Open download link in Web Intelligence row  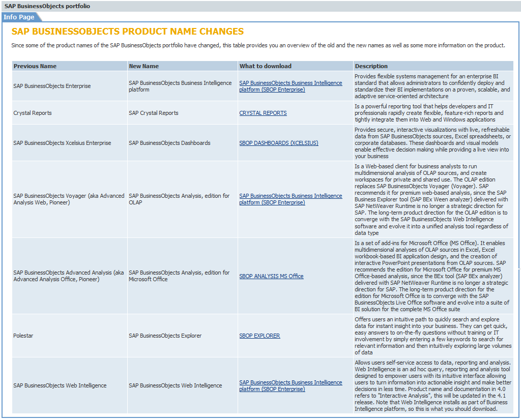coord(291,385)
